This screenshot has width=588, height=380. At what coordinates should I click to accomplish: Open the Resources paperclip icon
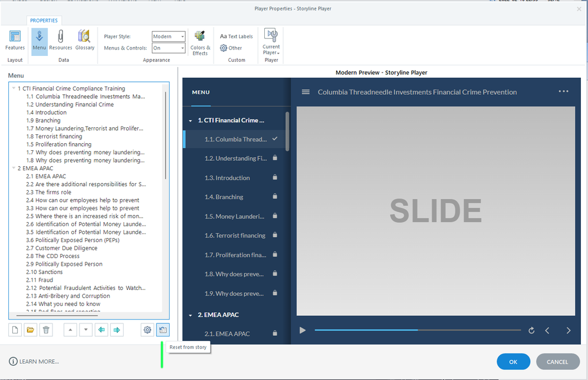[60, 40]
